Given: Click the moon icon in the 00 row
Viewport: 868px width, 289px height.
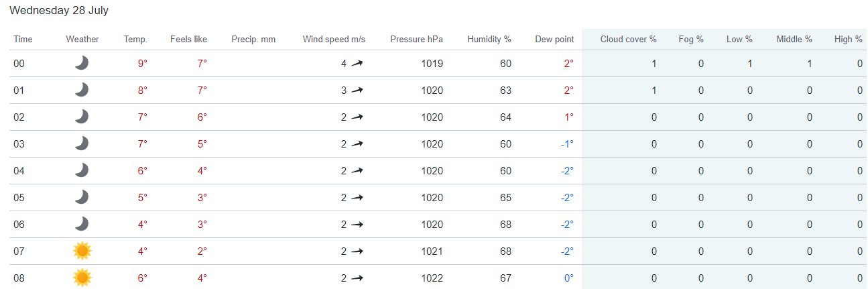Looking at the screenshot, I should click(x=82, y=63).
